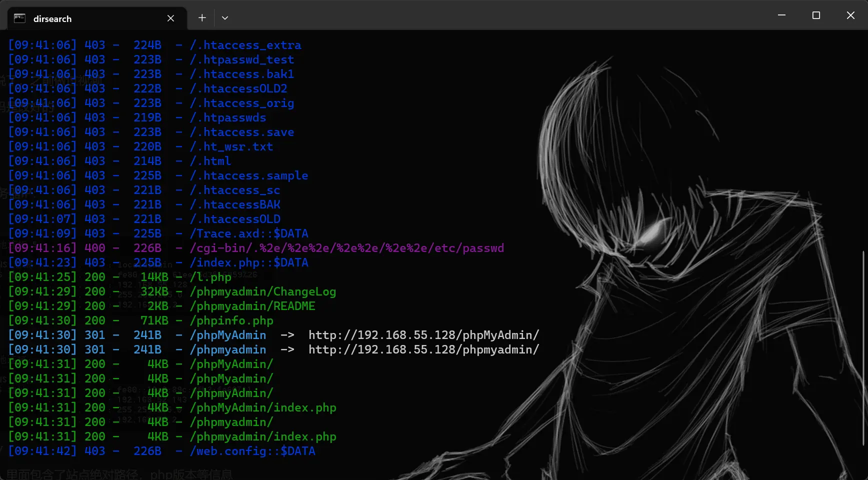
Task: Click the /.ht_wsr.txt result path
Action: point(231,146)
